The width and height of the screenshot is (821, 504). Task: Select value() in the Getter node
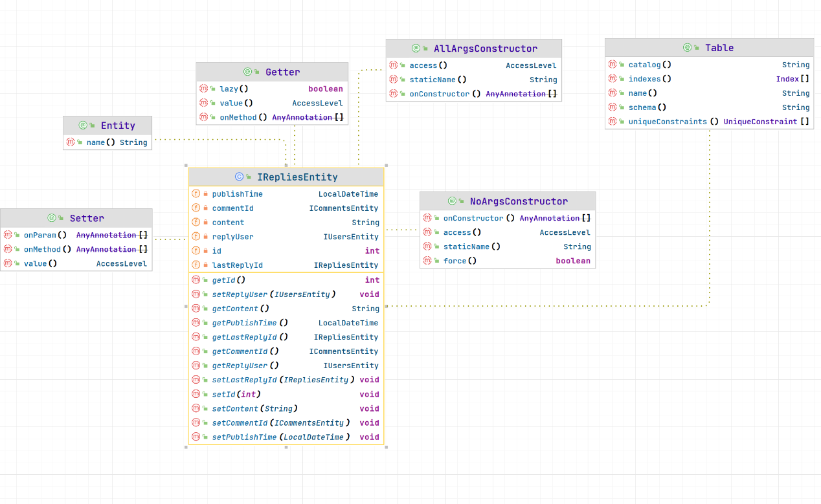(x=272, y=103)
